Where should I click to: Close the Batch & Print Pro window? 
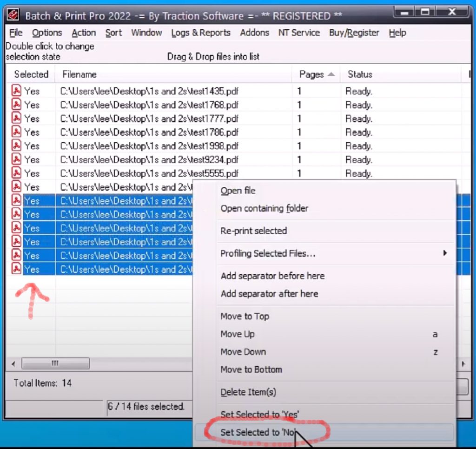click(452, 12)
